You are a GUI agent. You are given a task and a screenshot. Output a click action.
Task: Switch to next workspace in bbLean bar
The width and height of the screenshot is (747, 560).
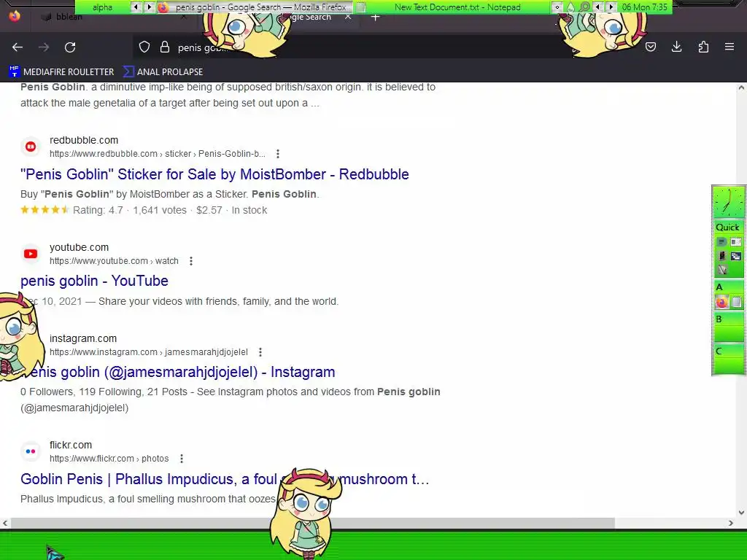coord(149,7)
